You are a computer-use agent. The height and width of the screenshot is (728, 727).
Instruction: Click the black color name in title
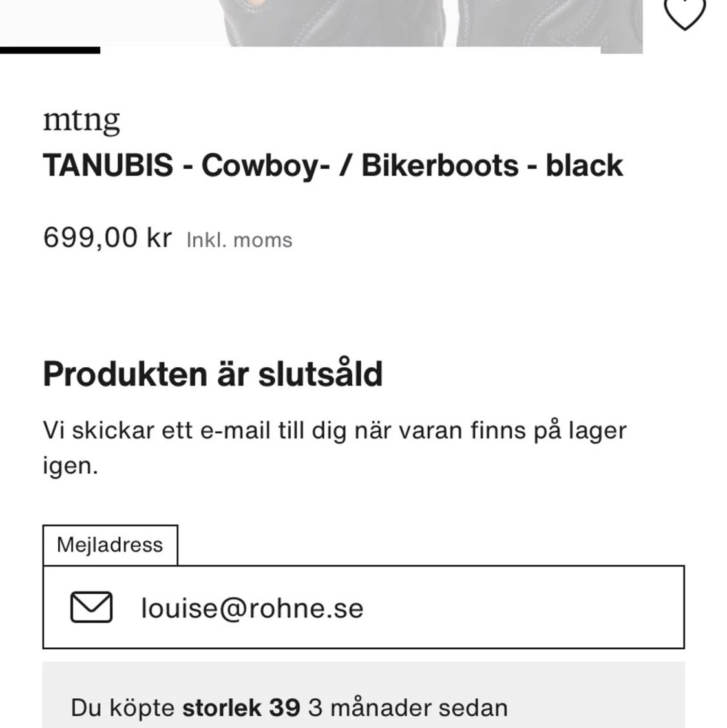pyautogui.click(x=584, y=166)
